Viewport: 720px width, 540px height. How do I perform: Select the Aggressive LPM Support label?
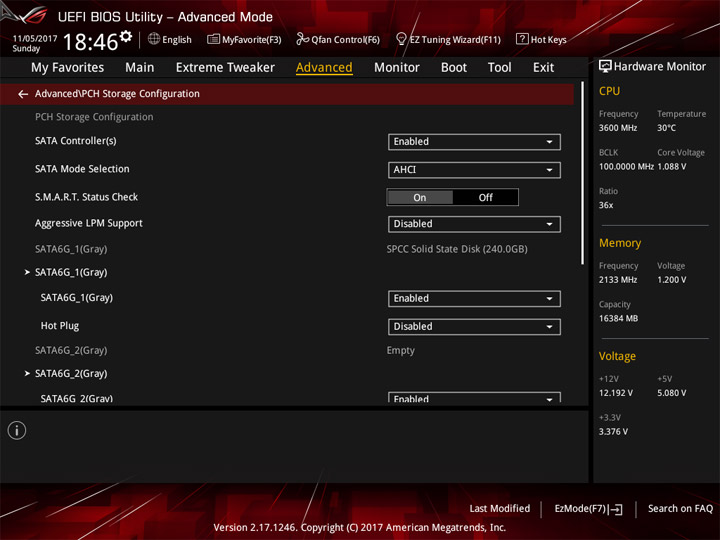point(89,223)
